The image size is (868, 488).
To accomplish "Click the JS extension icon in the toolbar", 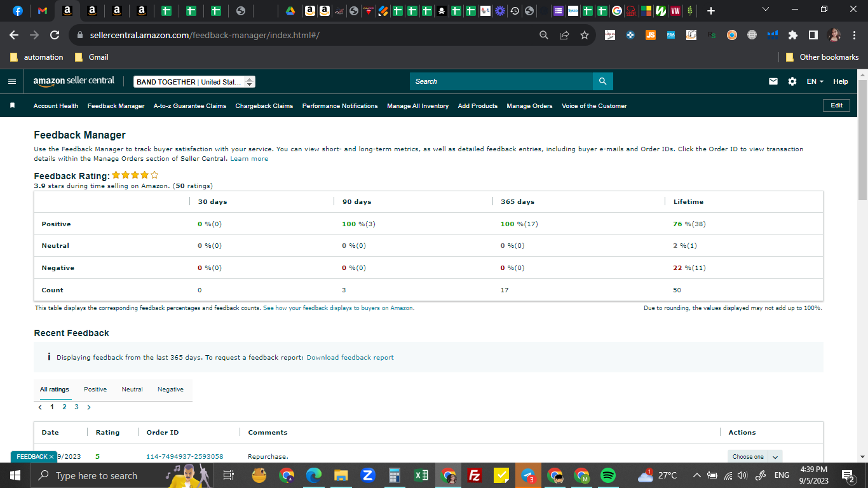I will (x=651, y=35).
